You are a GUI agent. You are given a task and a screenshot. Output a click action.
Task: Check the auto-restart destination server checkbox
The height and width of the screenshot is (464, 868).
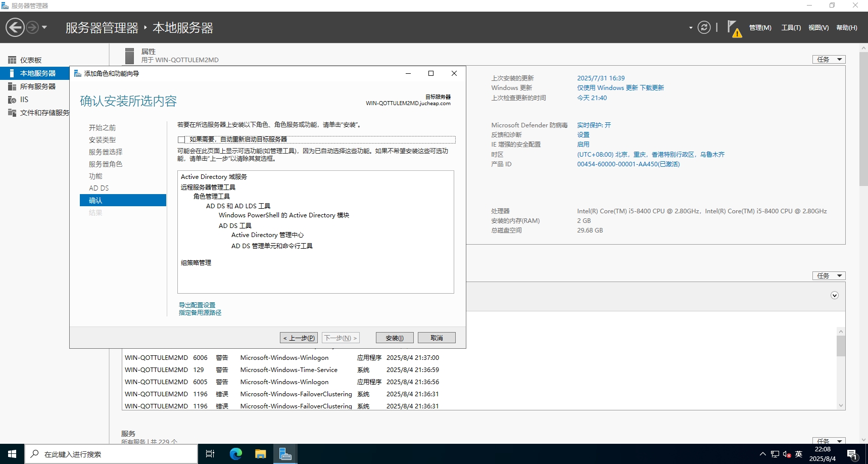[x=181, y=140]
